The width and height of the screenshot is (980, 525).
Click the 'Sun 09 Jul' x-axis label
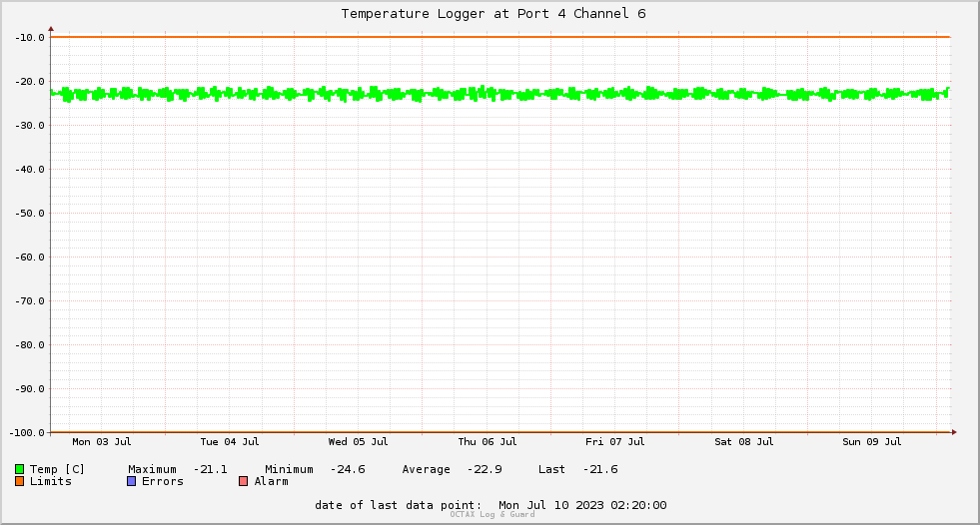[x=872, y=442]
